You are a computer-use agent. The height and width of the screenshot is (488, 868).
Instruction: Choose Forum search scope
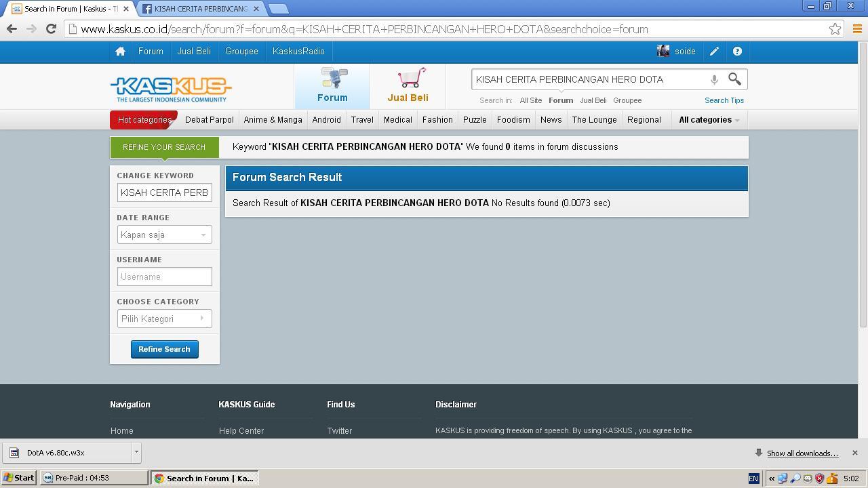click(561, 100)
